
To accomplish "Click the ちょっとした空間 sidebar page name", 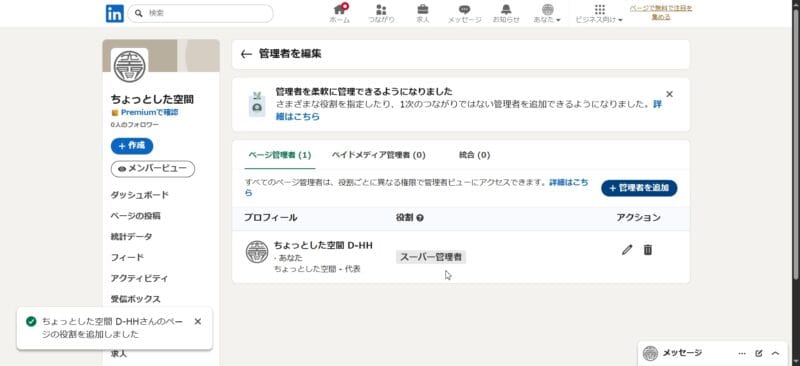I will tap(152, 100).
